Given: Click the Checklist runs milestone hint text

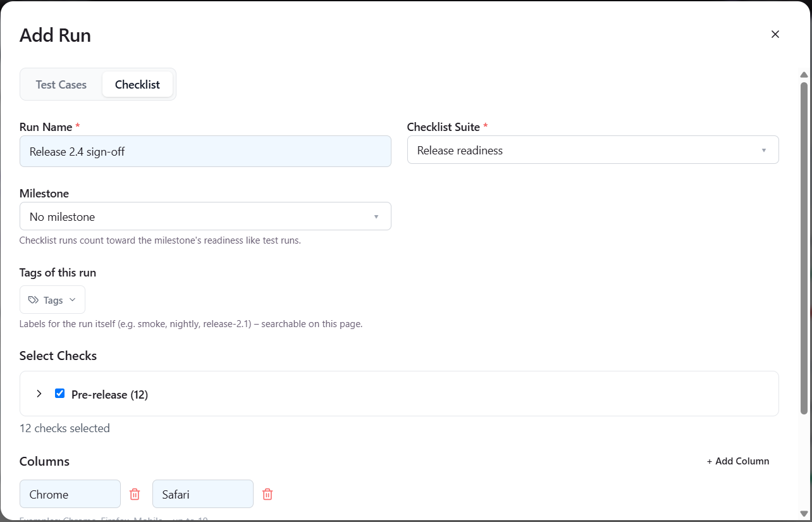Looking at the screenshot, I should click(160, 240).
